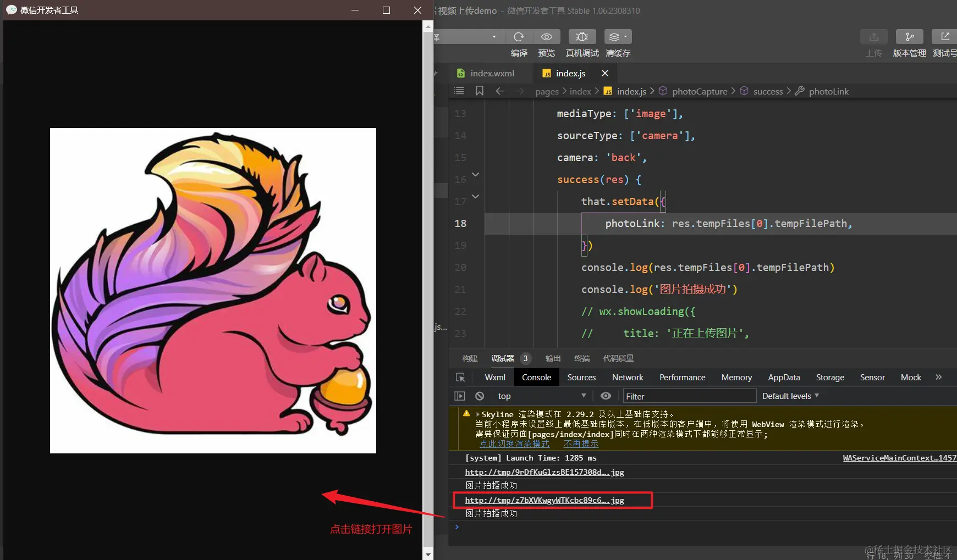
Task: Open the 终端 panel tab
Action: (x=582, y=358)
